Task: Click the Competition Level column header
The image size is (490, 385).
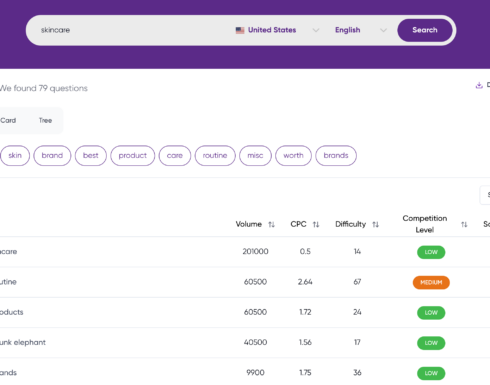Action: click(x=425, y=224)
